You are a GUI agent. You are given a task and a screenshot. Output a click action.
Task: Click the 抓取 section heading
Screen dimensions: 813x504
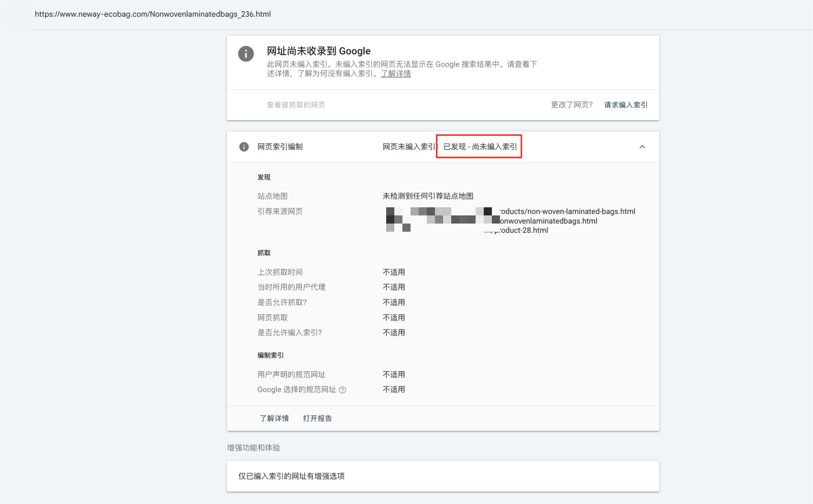(264, 253)
